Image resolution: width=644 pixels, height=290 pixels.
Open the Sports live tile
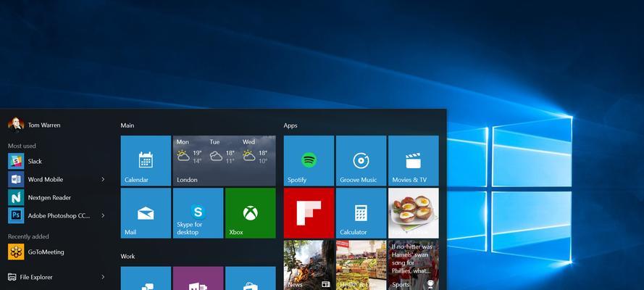click(413, 265)
